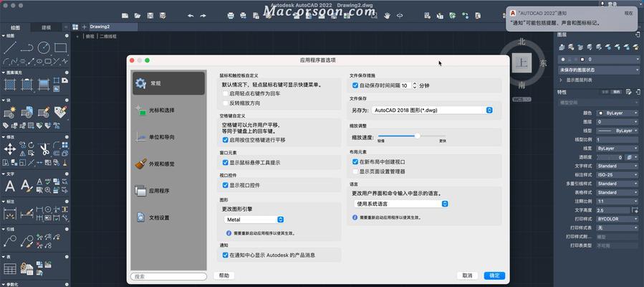Open the 另存为 AutoCAD 2018 format dropdown
Image resolution: width=644 pixels, height=287 pixels.
point(432,110)
